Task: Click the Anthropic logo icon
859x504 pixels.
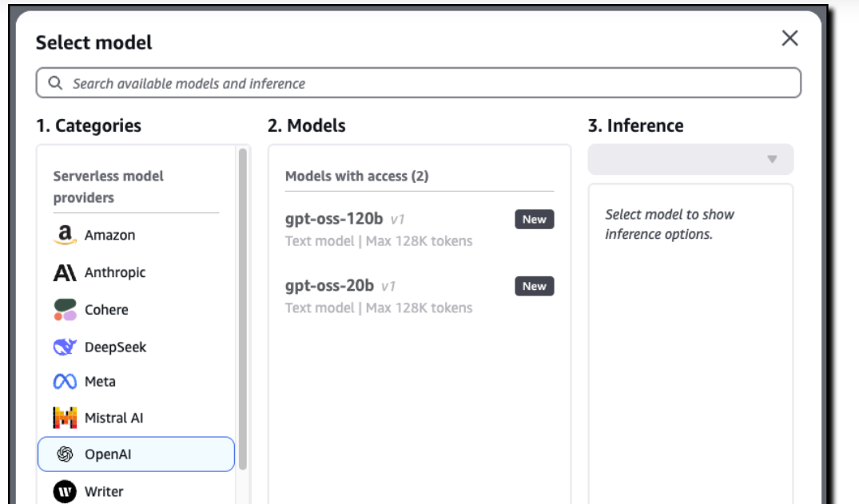Action: pos(65,273)
